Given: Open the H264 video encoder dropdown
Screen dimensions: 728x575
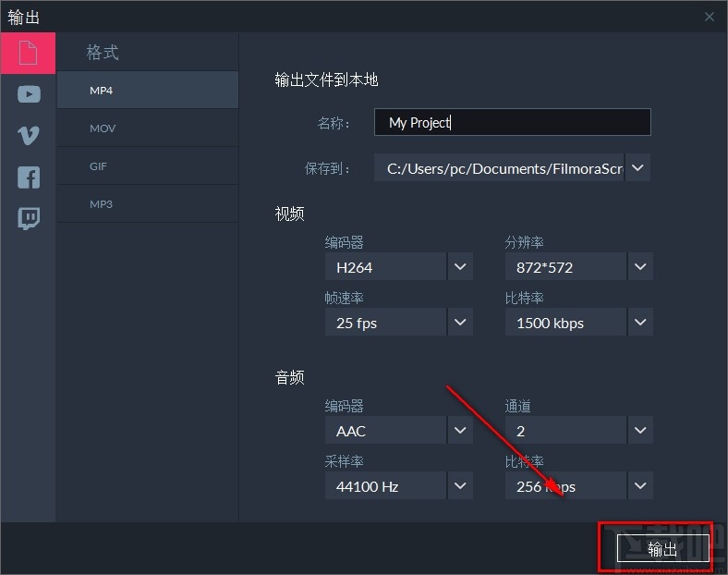Looking at the screenshot, I should 460,267.
